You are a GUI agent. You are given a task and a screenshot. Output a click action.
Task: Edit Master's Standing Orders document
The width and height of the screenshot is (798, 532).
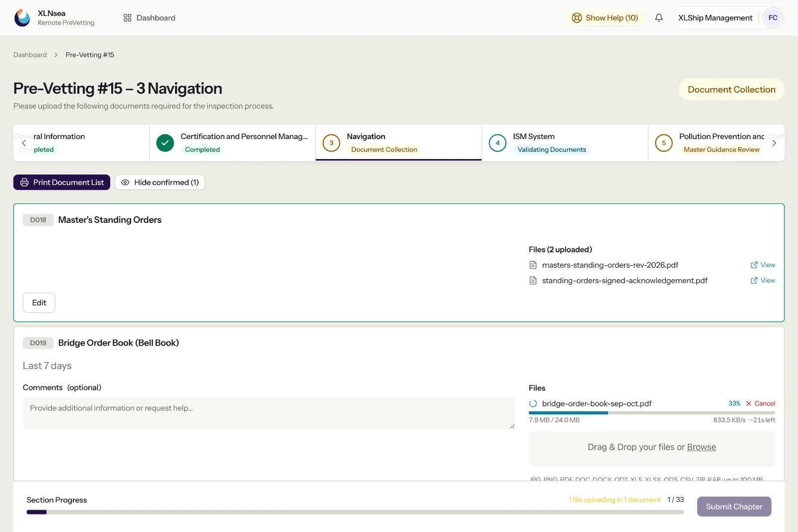pyautogui.click(x=39, y=303)
